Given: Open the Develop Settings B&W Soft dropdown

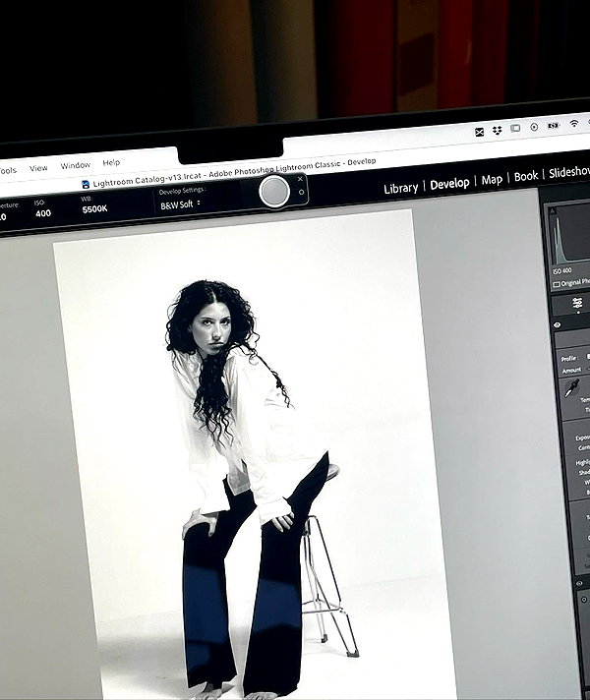Looking at the screenshot, I should (180, 204).
